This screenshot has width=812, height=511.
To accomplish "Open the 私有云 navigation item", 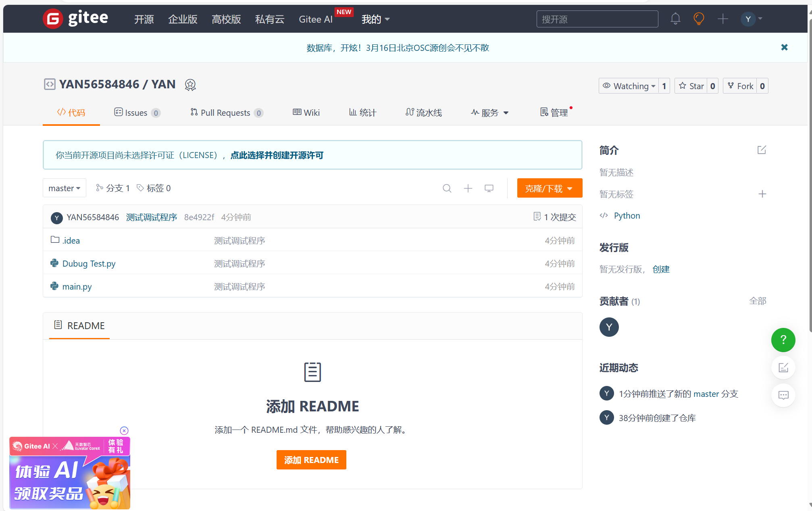I will click(270, 19).
